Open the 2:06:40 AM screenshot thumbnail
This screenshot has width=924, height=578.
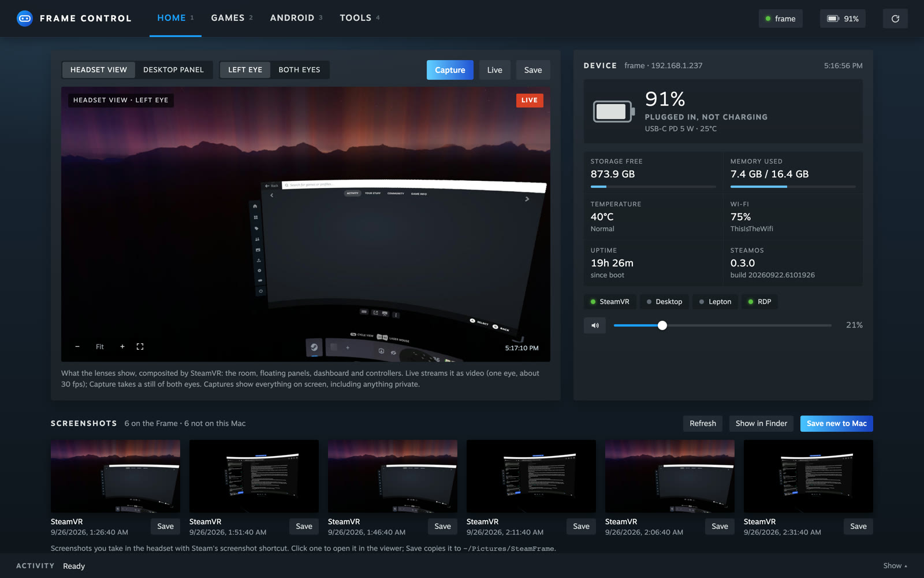coord(670,476)
